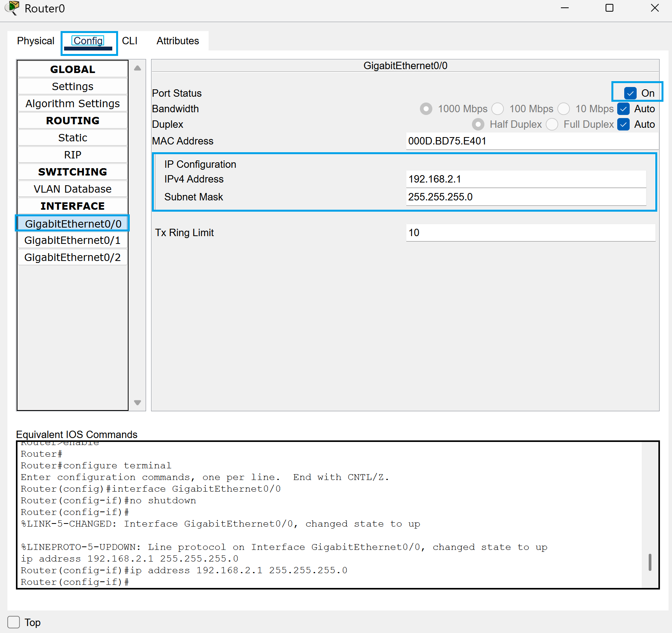Click the IP Configuration label
Viewport: 672px width, 633px height.
click(200, 164)
